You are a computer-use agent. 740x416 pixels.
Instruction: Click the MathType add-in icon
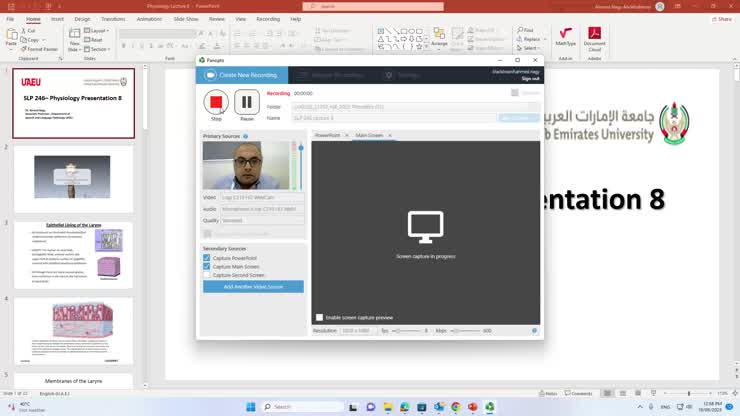tap(566, 40)
